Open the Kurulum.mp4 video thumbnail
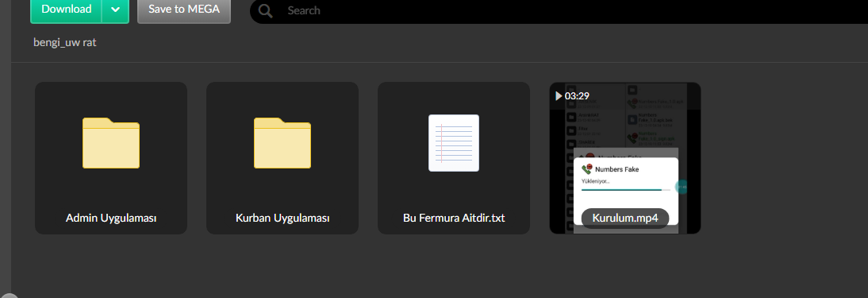Viewport: 868px width, 298px height. [625, 158]
